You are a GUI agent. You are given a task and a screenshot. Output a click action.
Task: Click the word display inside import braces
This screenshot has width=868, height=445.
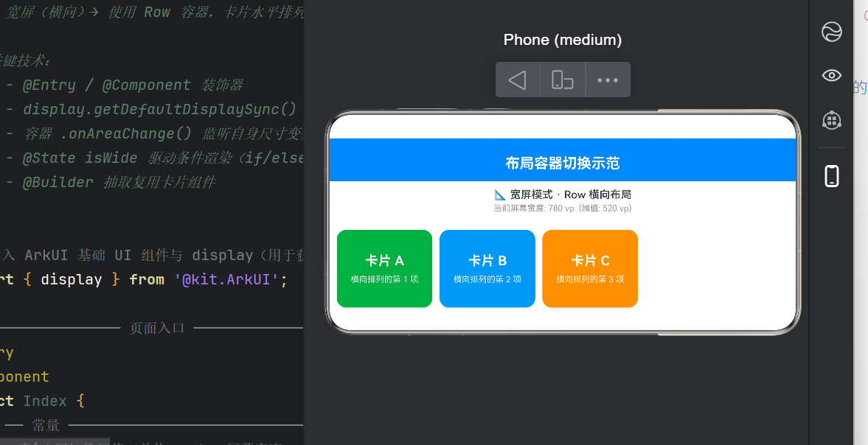tap(72, 279)
